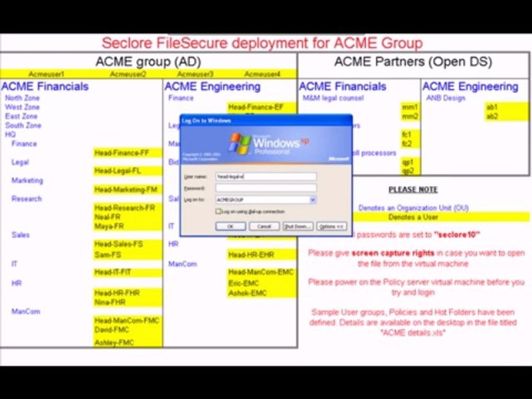Click the ACME Partners (Open DS) header

click(413, 62)
